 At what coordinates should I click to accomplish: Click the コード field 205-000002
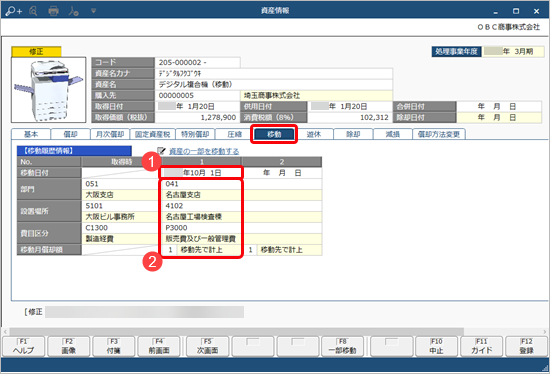(x=197, y=62)
